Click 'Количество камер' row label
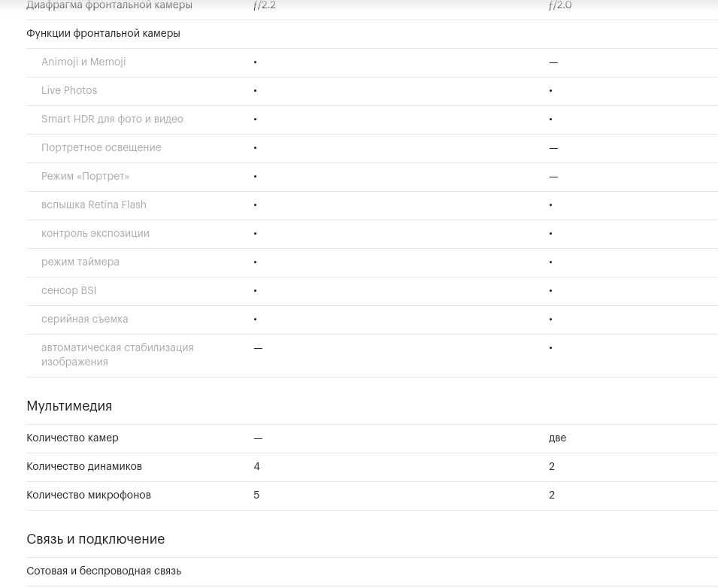 click(72, 438)
